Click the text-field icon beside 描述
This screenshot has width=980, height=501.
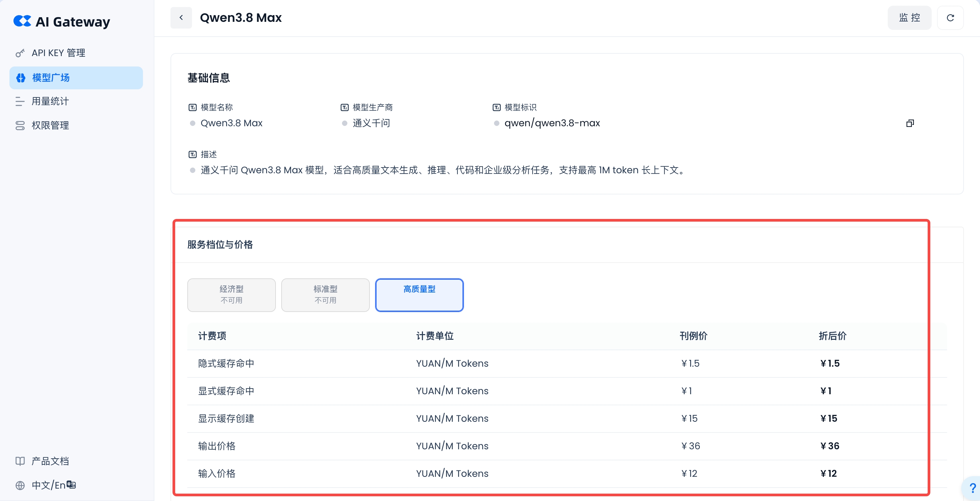(x=193, y=154)
